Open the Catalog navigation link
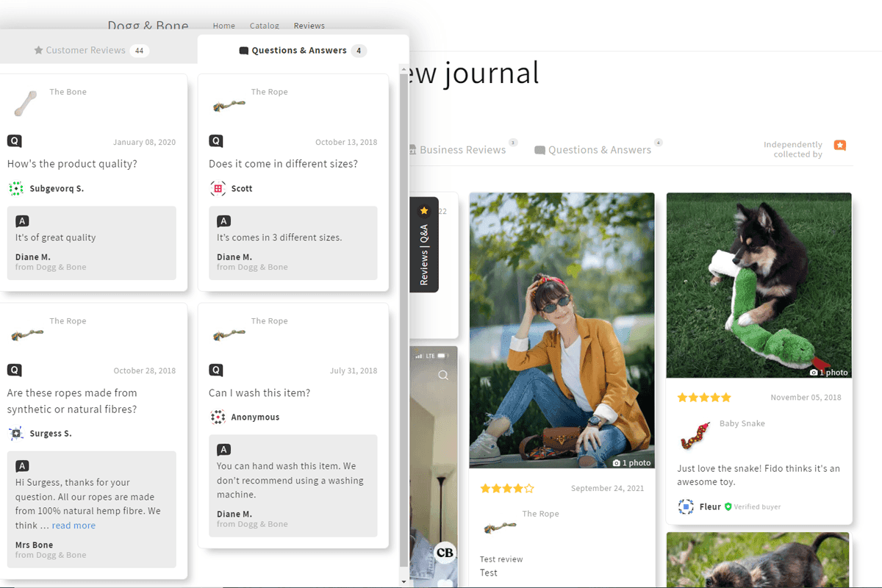 [265, 26]
